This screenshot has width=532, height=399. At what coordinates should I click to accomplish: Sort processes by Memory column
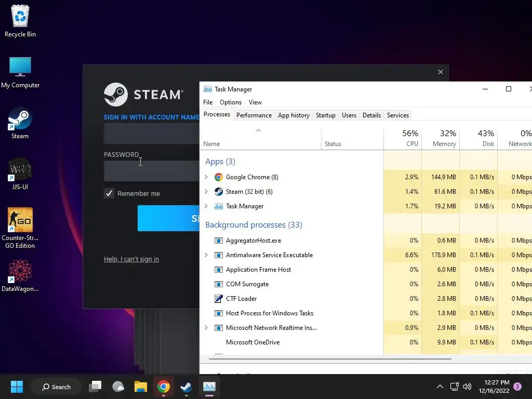click(441, 138)
